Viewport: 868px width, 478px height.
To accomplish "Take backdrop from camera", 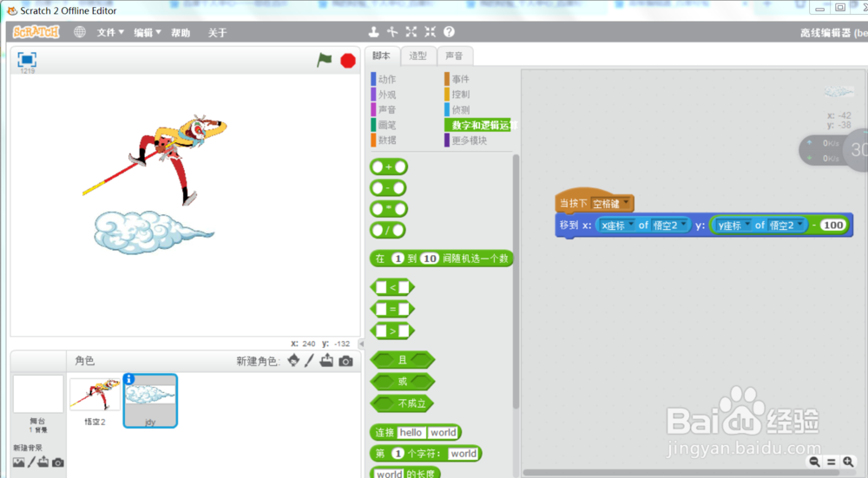I will coord(57,462).
